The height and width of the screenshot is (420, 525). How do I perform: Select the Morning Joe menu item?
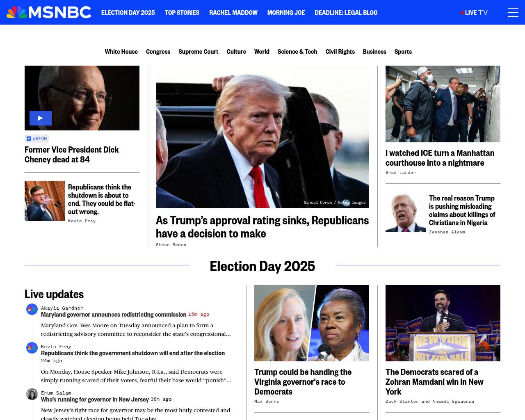[286, 13]
